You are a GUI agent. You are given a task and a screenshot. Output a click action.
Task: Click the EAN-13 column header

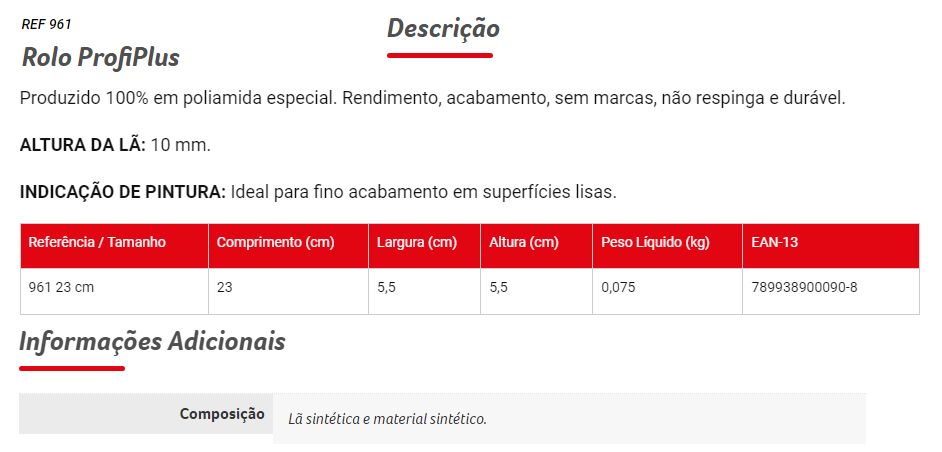point(774,243)
